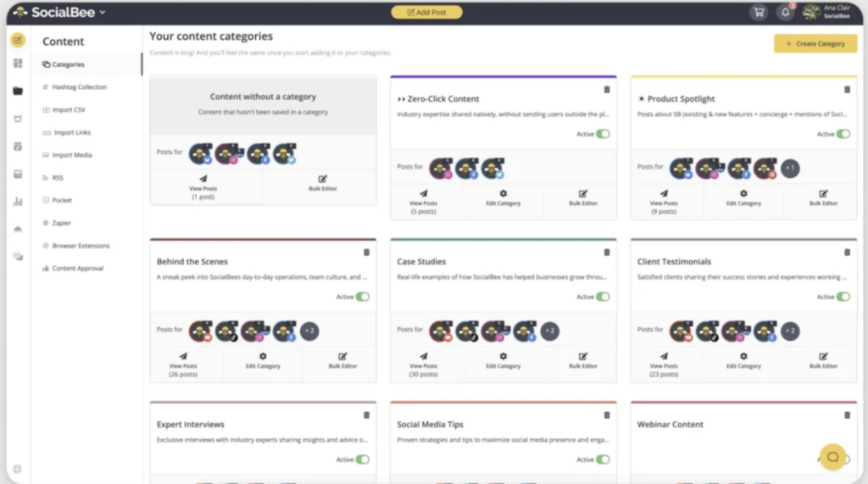Screen dimensions: 868x484
Task: Open the shopping cart icon in header
Action: [x=759, y=12]
